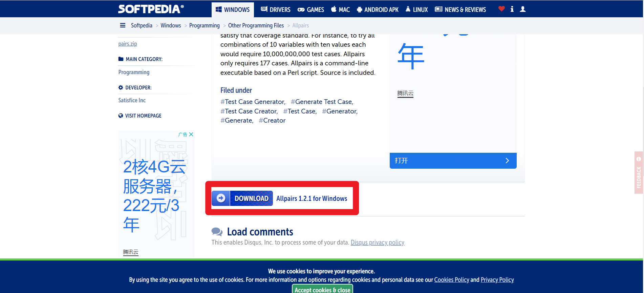The height and width of the screenshot is (293, 644).
Task: Click Visit Homepage
Action: (143, 116)
